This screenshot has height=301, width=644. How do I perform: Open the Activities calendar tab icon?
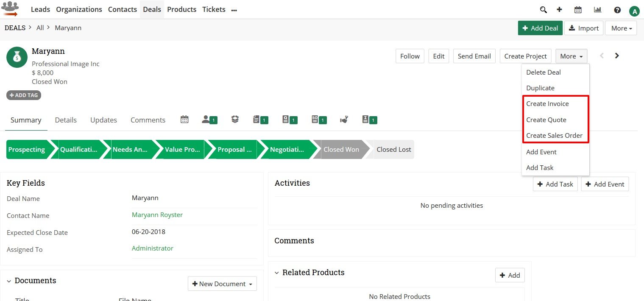[x=184, y=120]
